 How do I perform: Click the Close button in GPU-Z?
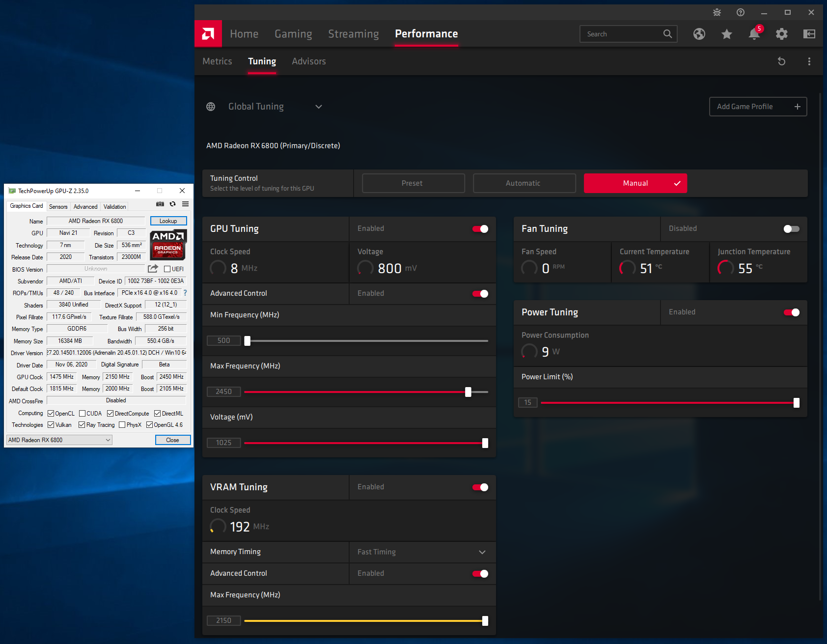tap(173, 440)
